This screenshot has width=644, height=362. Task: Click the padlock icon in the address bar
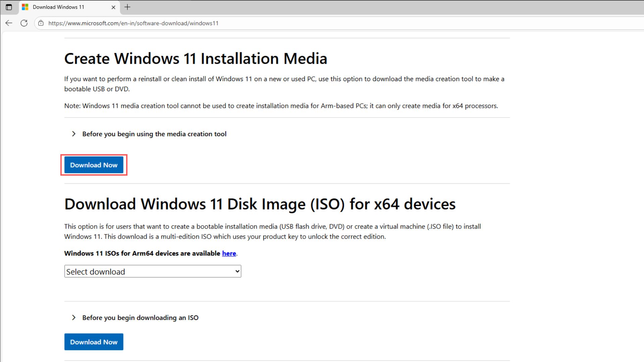pyautogui.click(x=41, y=23)
